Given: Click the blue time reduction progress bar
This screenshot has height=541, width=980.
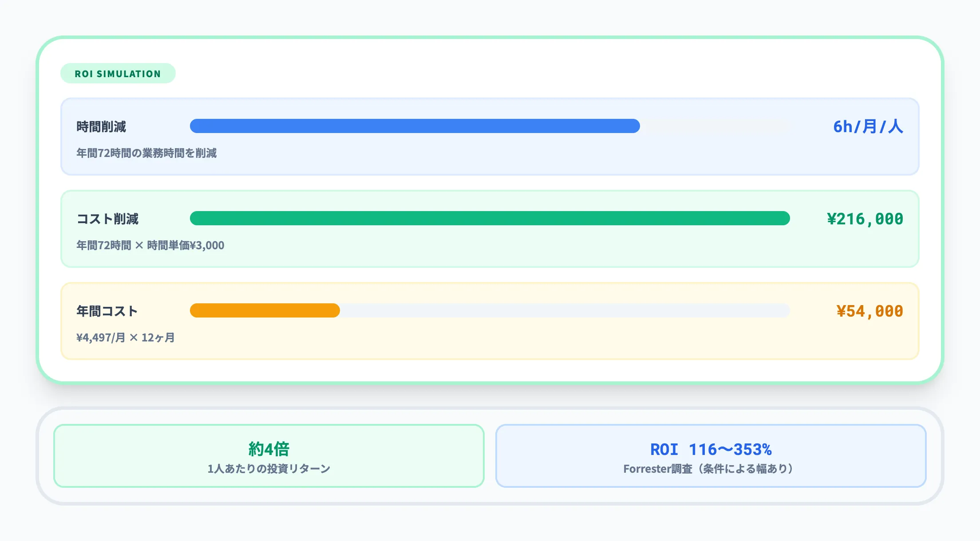Looking at the screenshot, I should [415, 126].
